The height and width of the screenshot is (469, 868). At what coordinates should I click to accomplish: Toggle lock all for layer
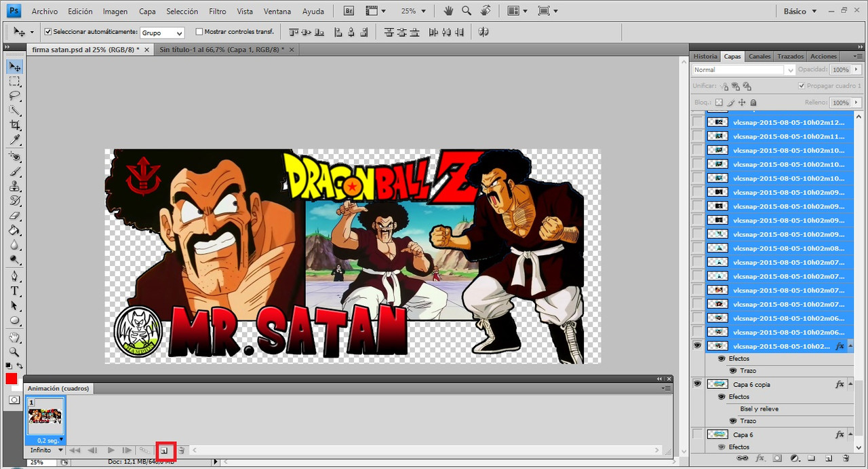click(753, 102)
